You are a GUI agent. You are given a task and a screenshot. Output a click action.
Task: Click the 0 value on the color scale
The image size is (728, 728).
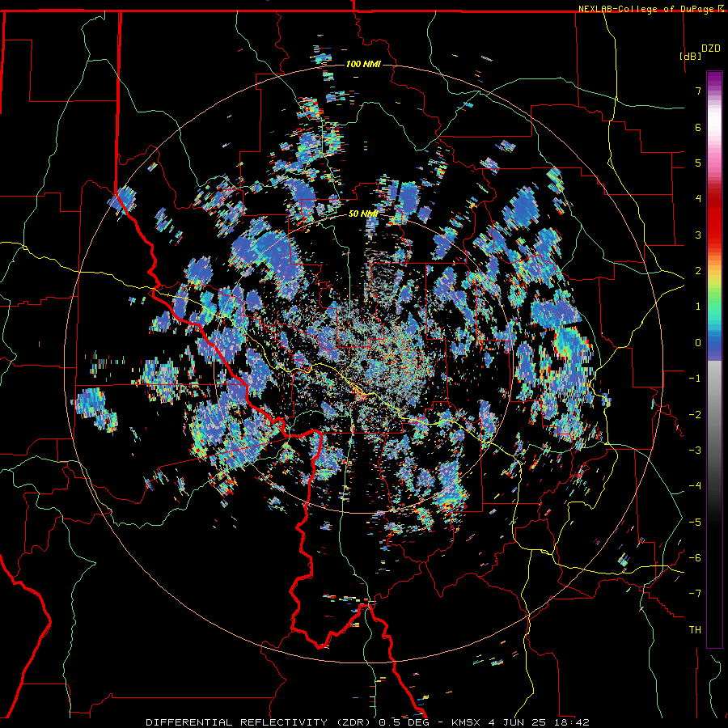coord(698,343)
